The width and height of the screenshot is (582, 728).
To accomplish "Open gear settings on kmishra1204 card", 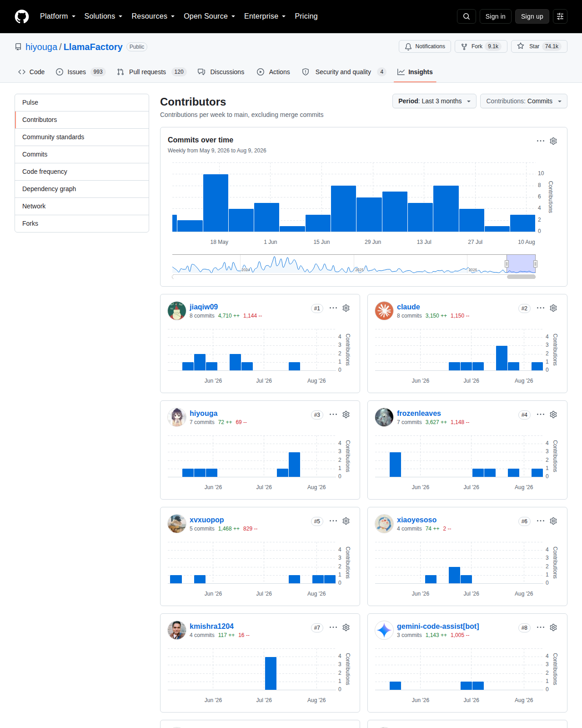I will [x=346, y=627].
